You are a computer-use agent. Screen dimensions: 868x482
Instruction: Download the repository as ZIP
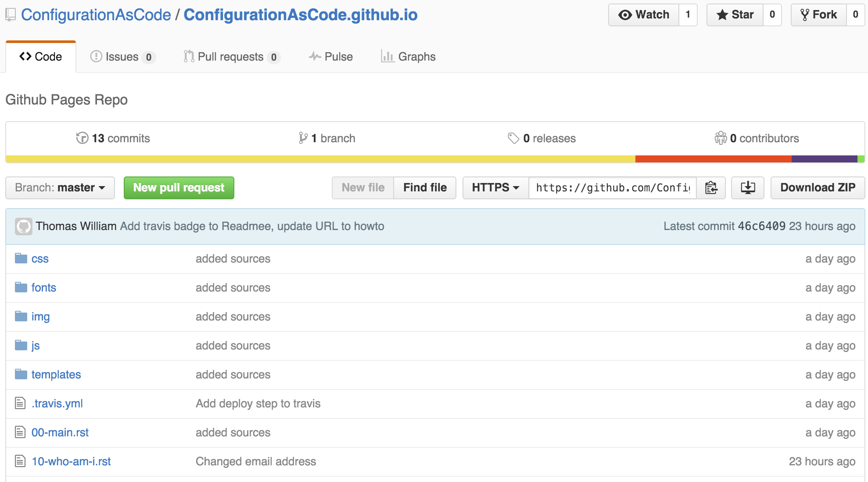[x=818, y=187]
